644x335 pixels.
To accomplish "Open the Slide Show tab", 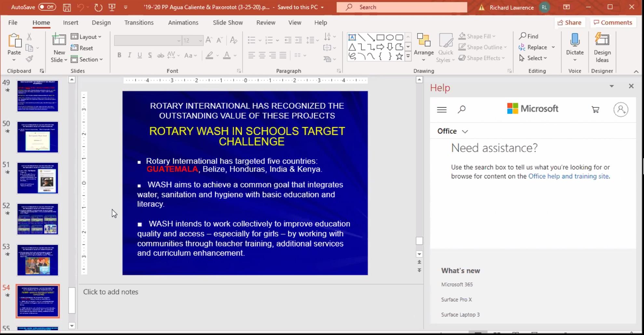I will pos(228,22).
